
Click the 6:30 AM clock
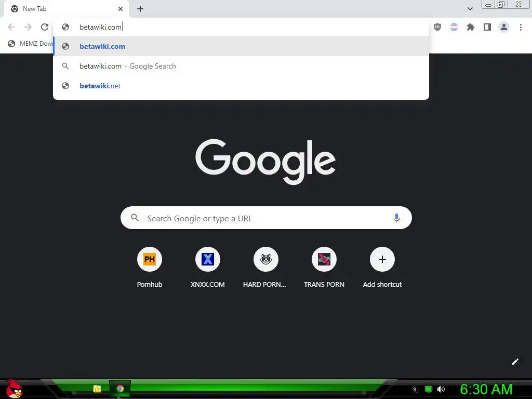pos(486,389)
